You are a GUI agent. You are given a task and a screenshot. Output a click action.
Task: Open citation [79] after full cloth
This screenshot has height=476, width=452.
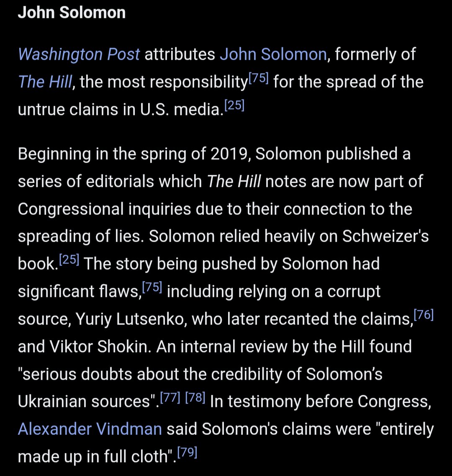(x=187, y=452)
